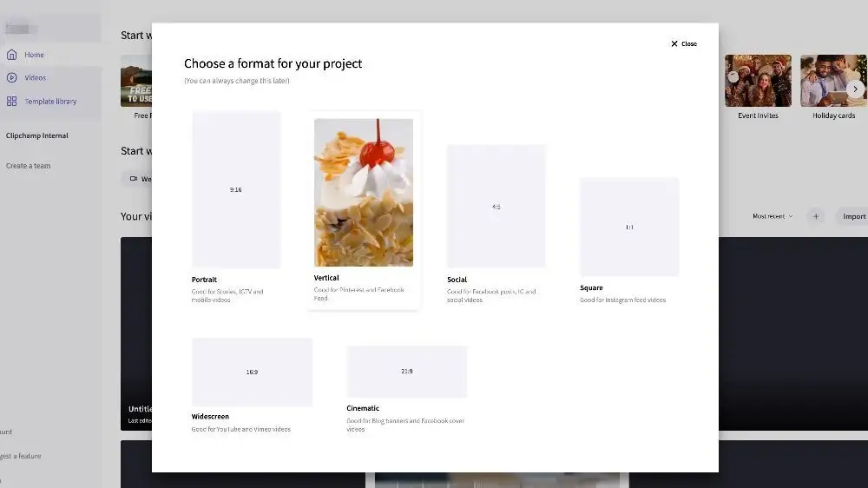Click the Portrait format label
Viewport: 868px width, 488px height.
pos(204,280)
